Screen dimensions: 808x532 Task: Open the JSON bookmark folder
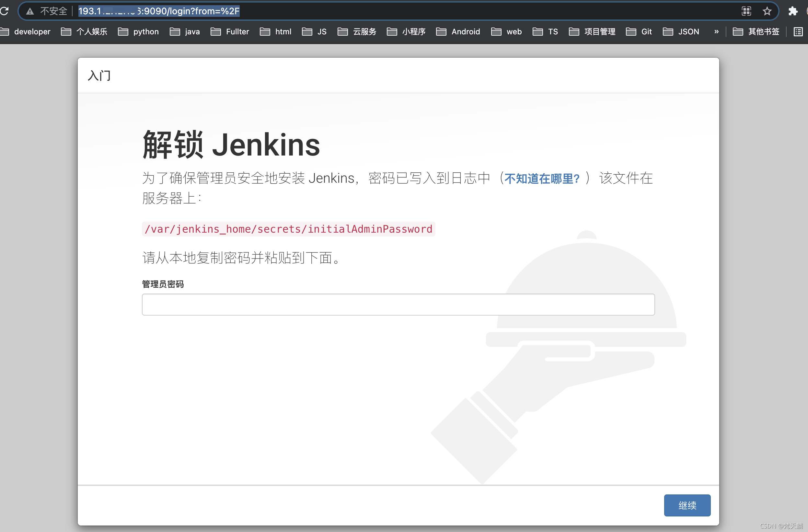click(681, 31)
